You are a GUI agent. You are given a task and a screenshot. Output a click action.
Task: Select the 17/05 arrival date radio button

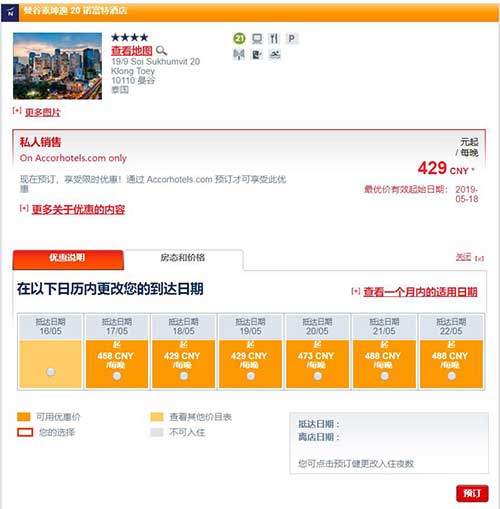pos(117,376)
